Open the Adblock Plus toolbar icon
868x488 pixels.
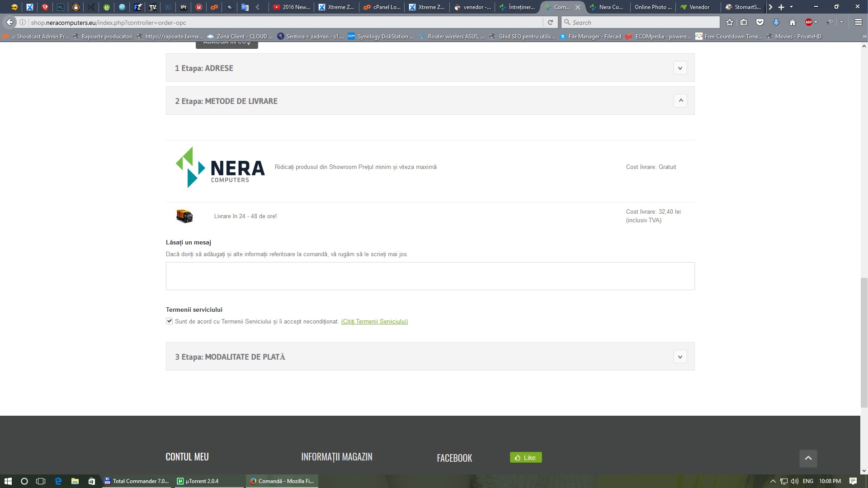809,22
